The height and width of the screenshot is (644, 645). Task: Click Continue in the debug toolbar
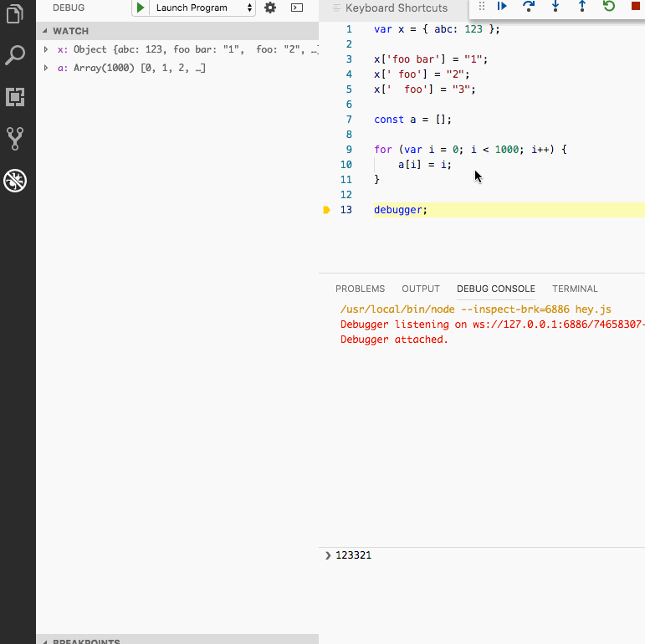pos(502,6)
